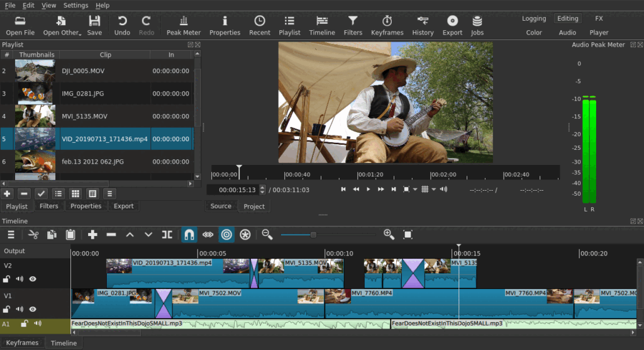This screenshot has width=644, height=350.
Task: Split the clip at the playhead
Action: point(167,235)
